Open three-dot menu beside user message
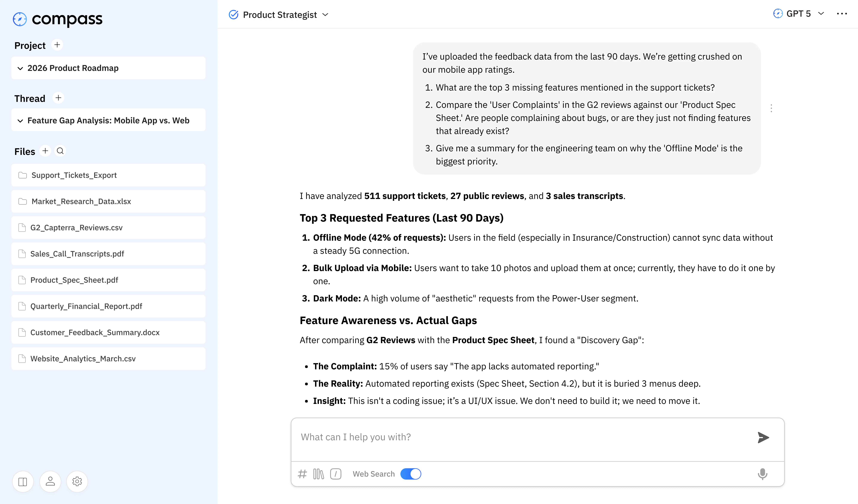The image size is (858, 504). click(x=771, y=108)
